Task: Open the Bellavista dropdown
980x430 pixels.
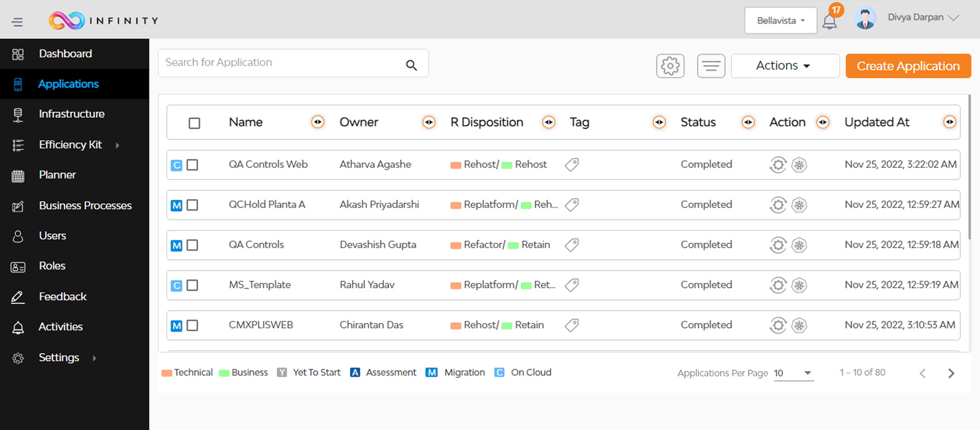Action: (780, 20)
